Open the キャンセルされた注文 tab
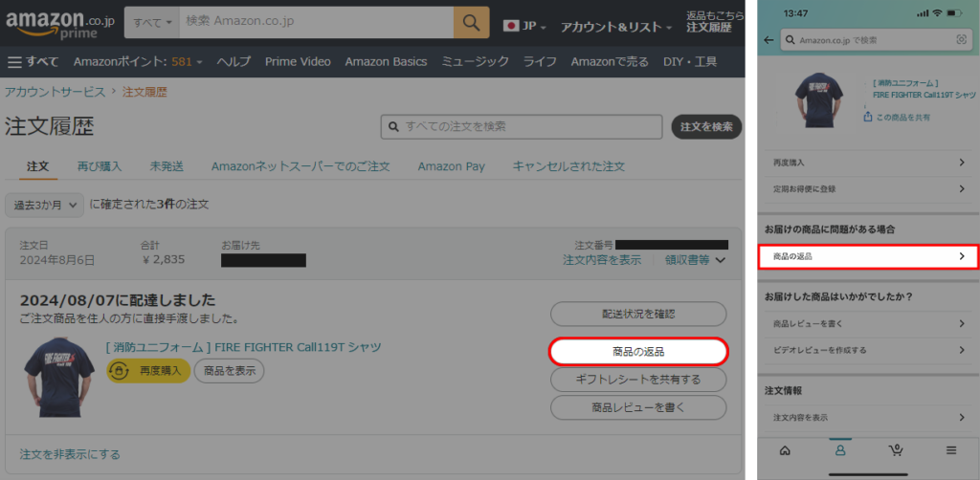The width and height of the screenshot is (980, 480). tap(568, 166)
